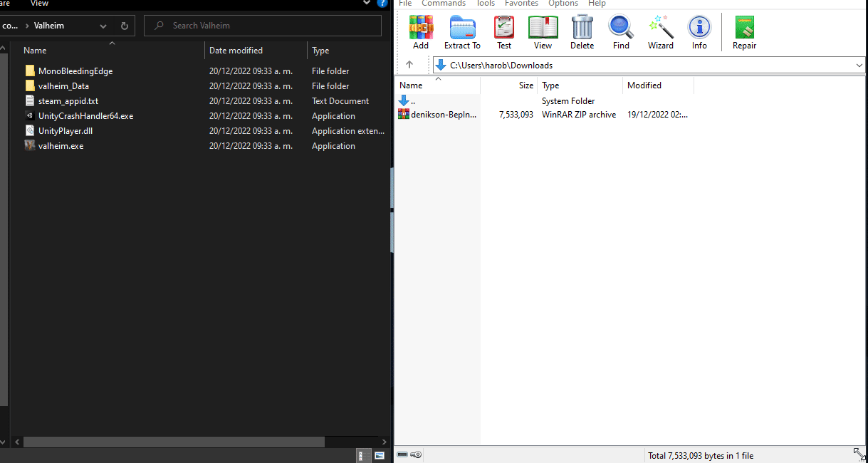Image resolution: width=868 pixels, height=463 pixels.
Task: Open the Commands menu in WinRAR
Action: 443,4
